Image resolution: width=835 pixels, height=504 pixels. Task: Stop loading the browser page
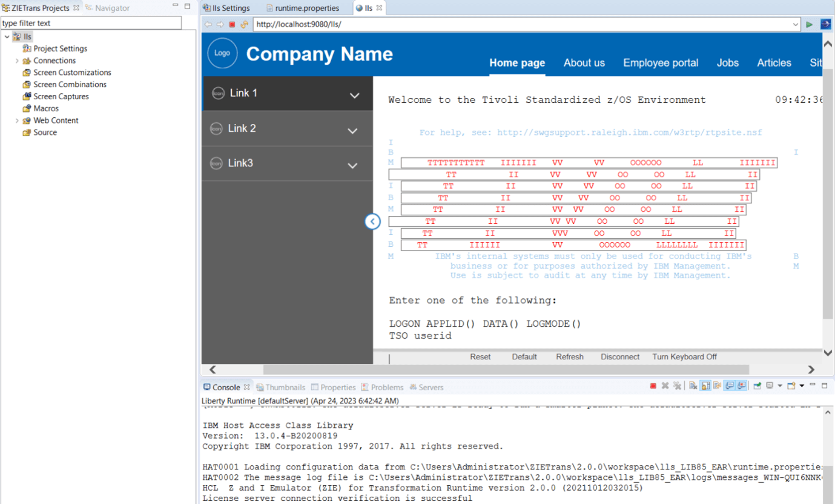pos(232,25)
